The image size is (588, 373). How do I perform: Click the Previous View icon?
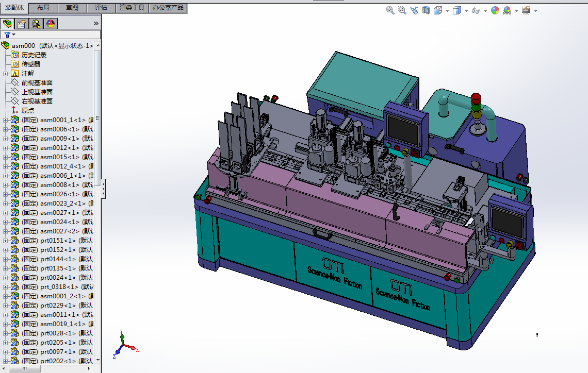tap(414, 10)
